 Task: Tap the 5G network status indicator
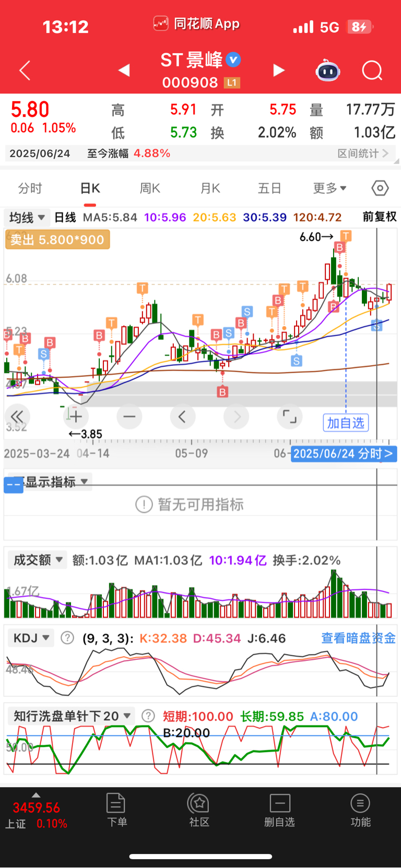329,27
